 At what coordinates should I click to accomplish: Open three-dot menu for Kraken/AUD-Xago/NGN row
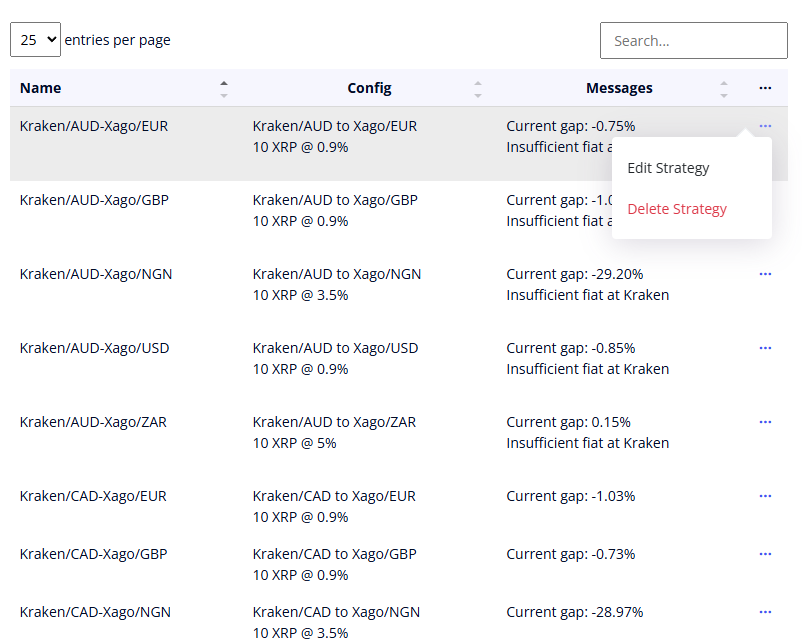(765, 274)
